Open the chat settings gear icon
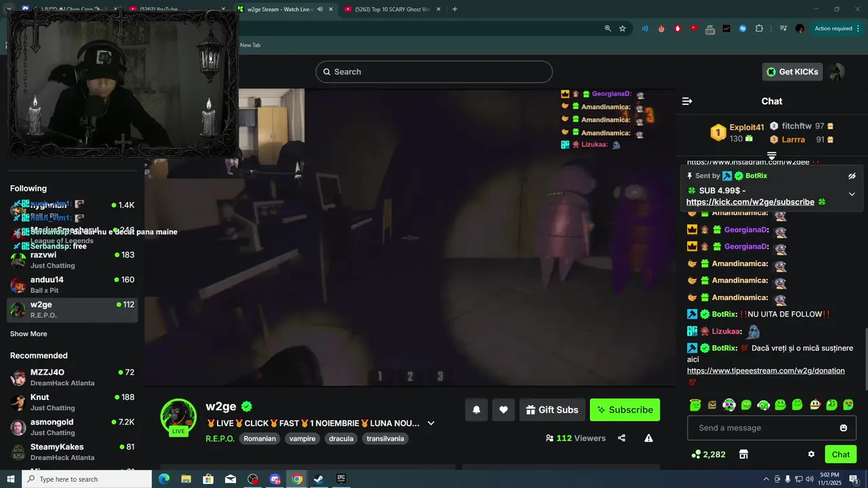 point(811,454)
